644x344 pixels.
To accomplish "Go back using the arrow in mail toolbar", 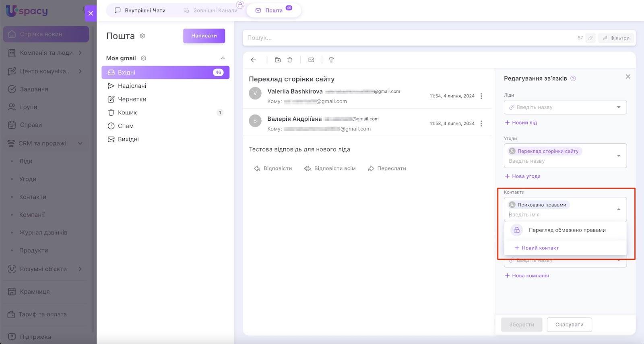I will click(253, 60).
